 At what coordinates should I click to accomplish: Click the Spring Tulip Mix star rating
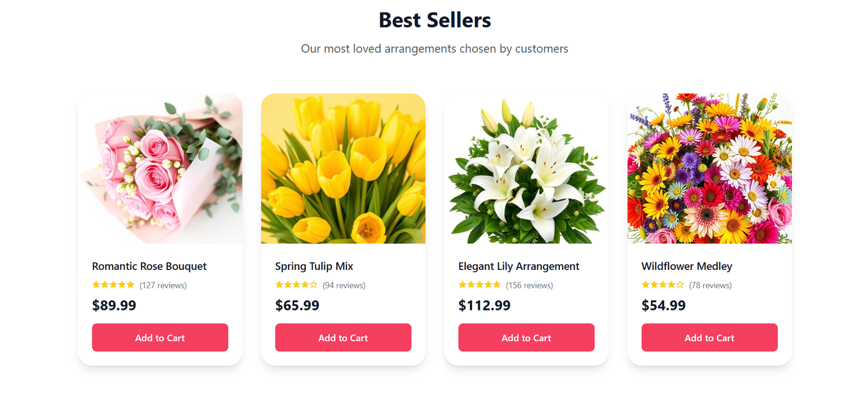[296, 285]
